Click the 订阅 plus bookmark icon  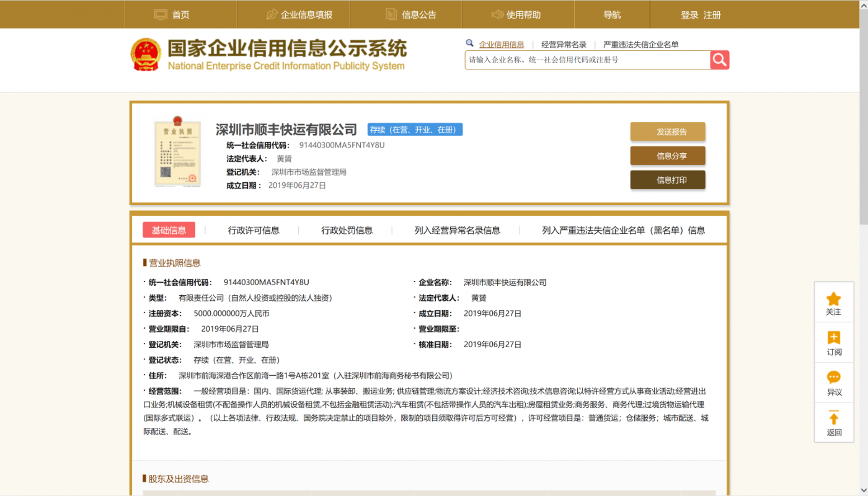click(834, 338)
